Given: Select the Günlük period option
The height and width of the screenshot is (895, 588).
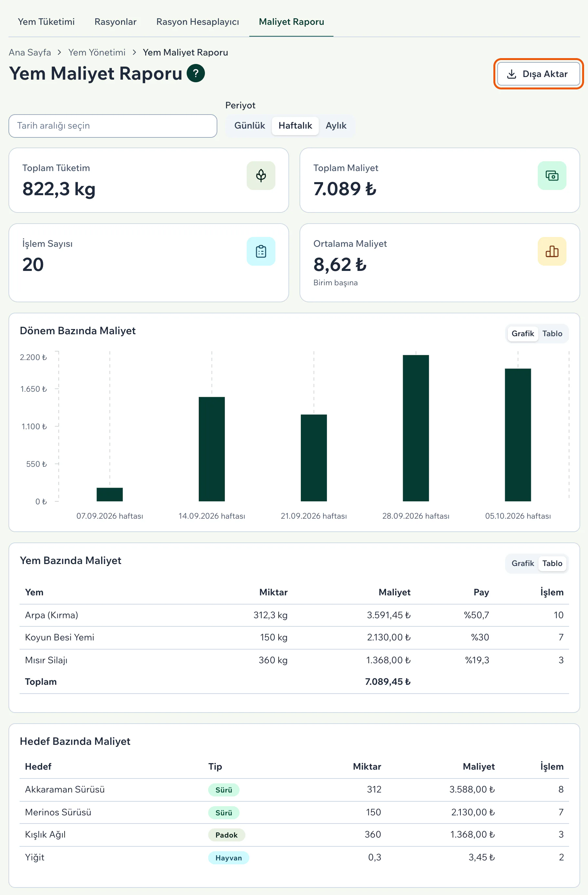Looking at the screenshot, I should (249, 126).
